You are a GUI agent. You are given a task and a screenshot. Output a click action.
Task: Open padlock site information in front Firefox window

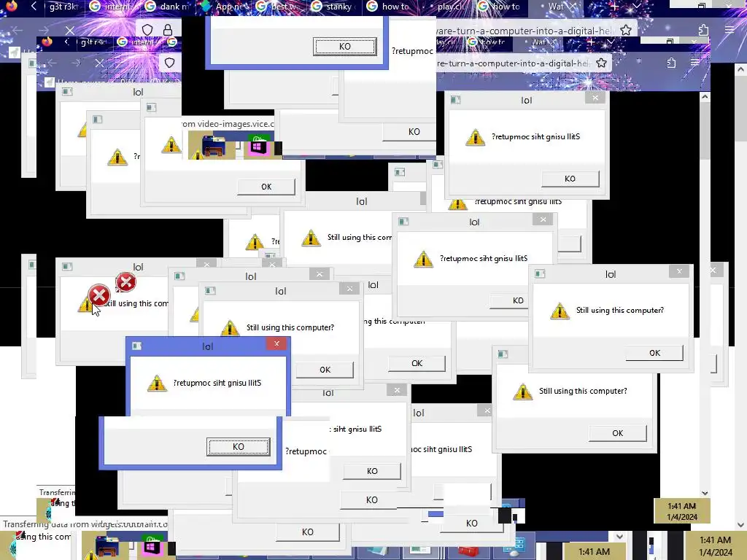click(x=168, y=31)
